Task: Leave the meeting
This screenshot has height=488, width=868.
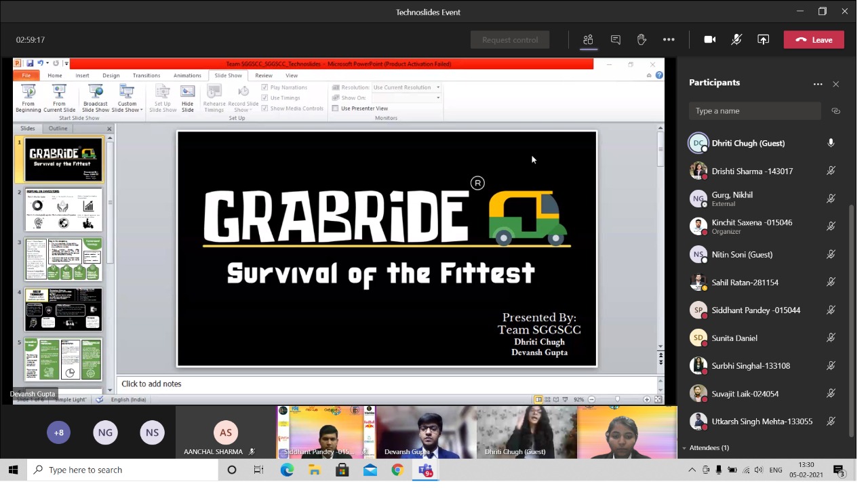Action: [x=813, y=40]
